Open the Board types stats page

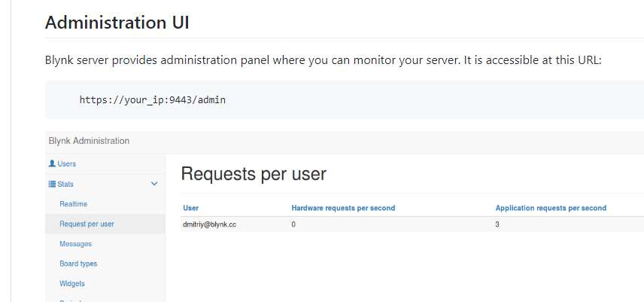(x=78, y=264)
